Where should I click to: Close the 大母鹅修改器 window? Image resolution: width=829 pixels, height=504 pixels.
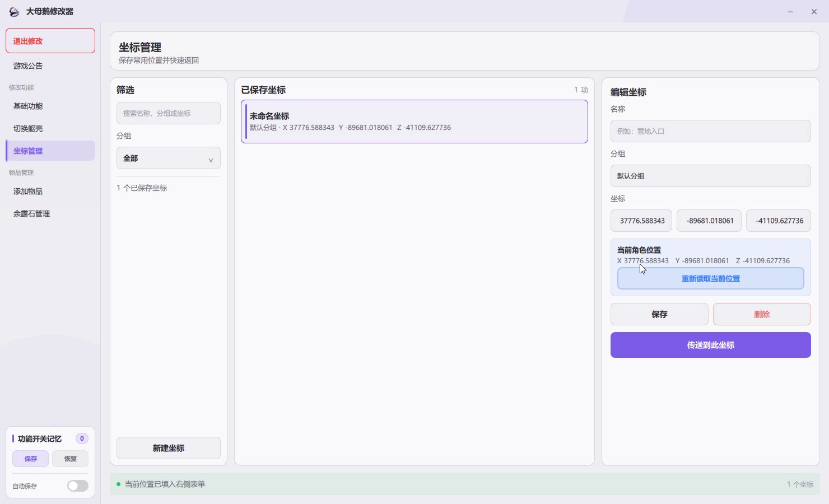click(814, 11)
